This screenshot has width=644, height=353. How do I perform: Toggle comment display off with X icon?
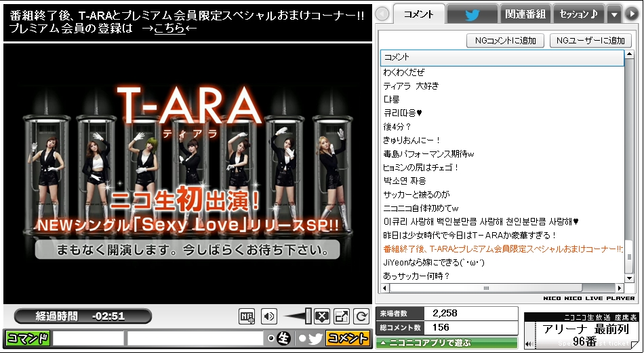(322, 316)
